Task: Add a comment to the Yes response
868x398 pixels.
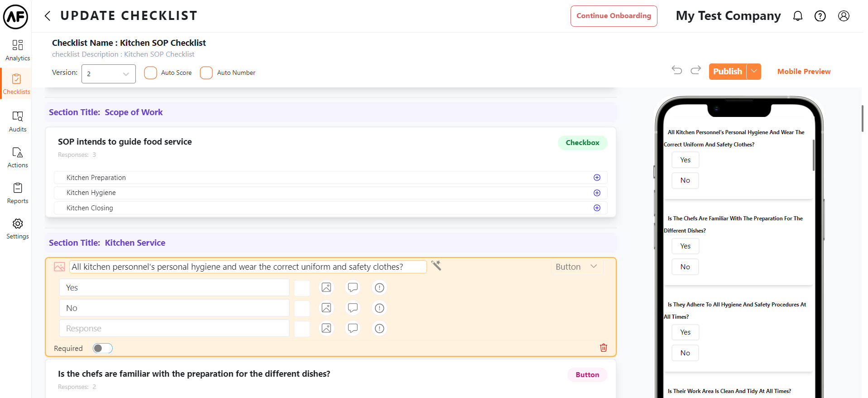Action: [x=353, y=287]
